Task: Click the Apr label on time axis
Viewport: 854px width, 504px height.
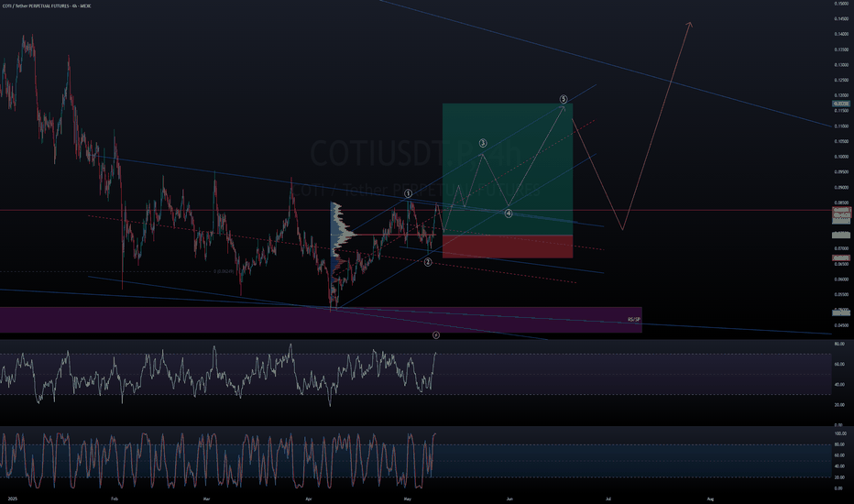Action: coord(309,499)
